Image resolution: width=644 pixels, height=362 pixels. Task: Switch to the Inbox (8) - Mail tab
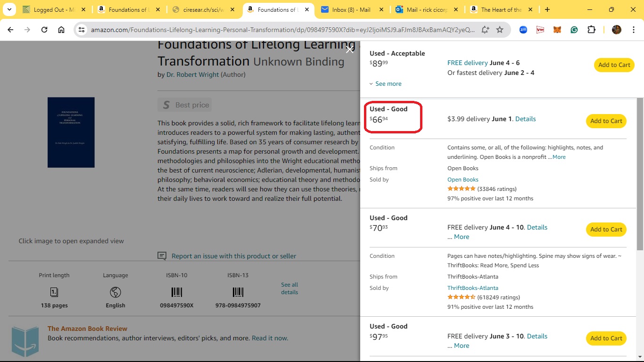(x=351, y=9)
